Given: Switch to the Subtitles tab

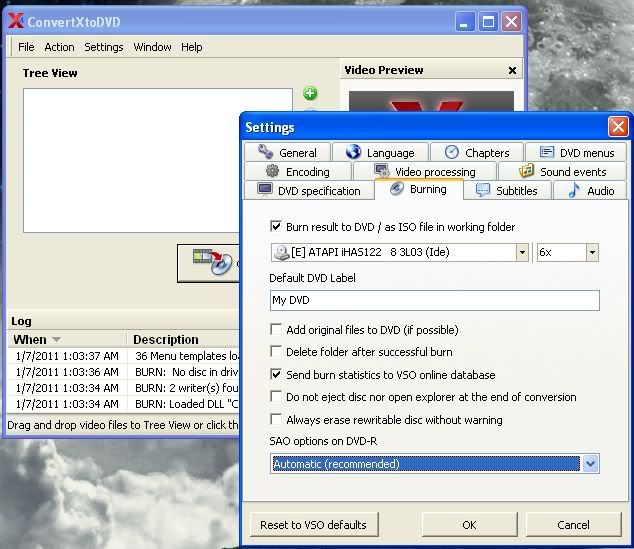Looking at the screenshot, I should (507, 190).
